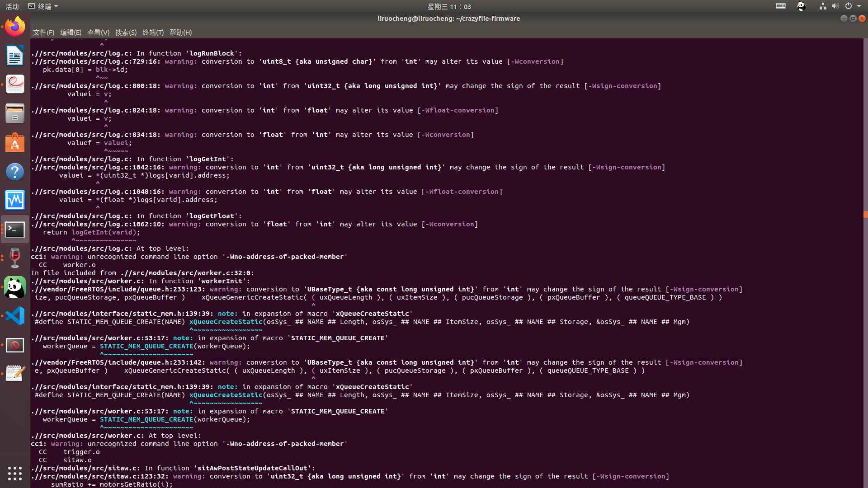This screenshot has height=488, width=868.
Task: Open Visual Studio Code from dock
Action: pos(15,316)
